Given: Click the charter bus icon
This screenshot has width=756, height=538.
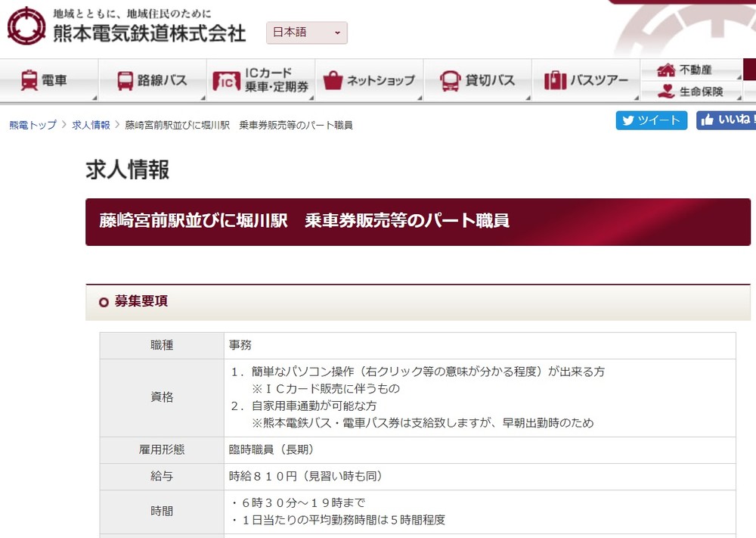Looking at the screenshot, I should [x=451, y=80].
